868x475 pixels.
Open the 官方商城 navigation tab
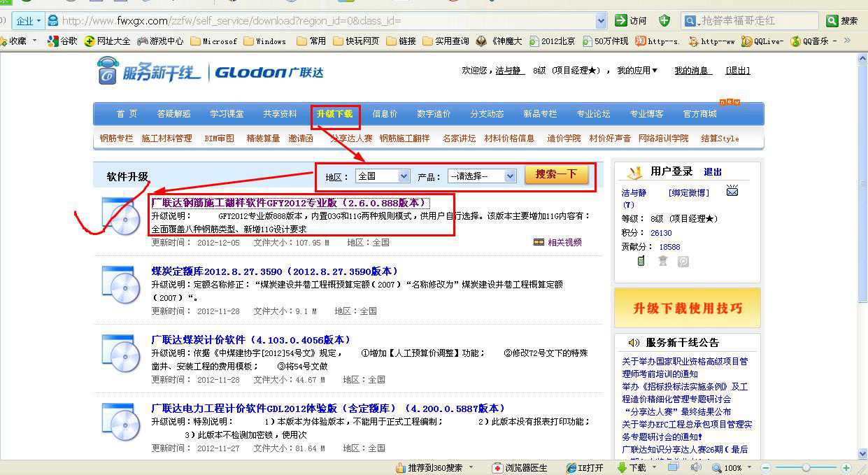(700, 114)
